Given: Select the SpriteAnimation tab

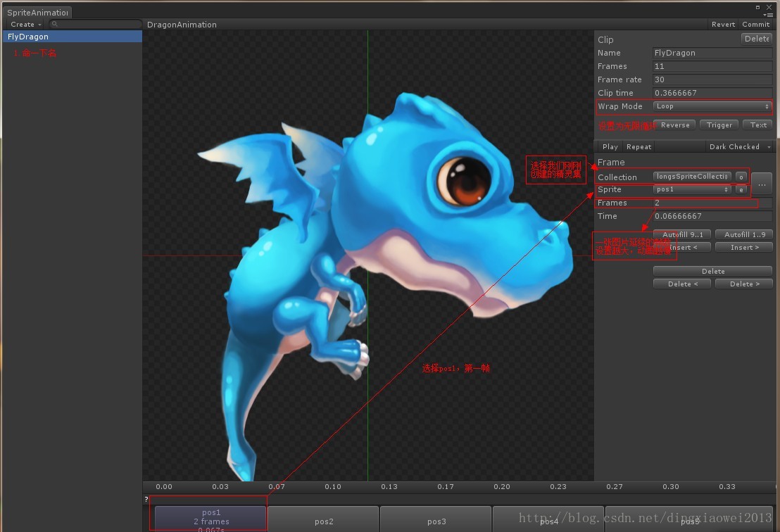Looking at the screenshot, I should tap(37, 13).
